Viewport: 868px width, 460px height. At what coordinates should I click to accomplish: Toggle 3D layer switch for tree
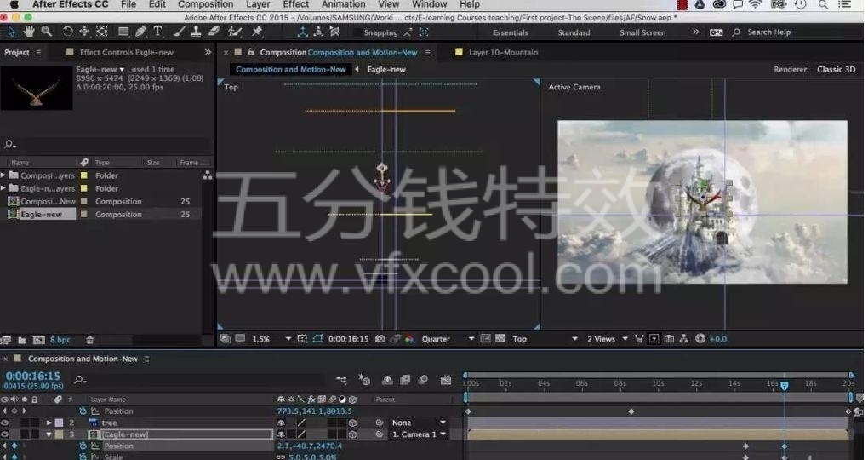click(x=352, y=423)
